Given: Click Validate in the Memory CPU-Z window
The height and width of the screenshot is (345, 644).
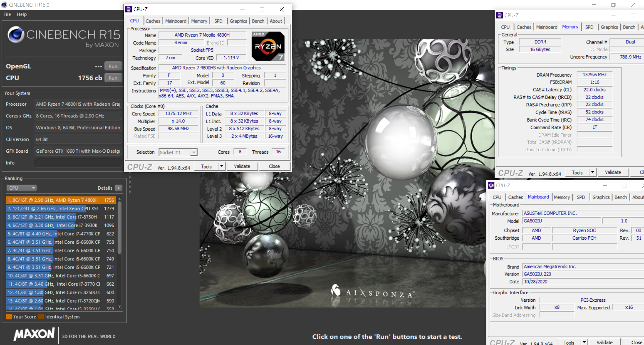Looking at the screenshot, I should tap(613, 172).
